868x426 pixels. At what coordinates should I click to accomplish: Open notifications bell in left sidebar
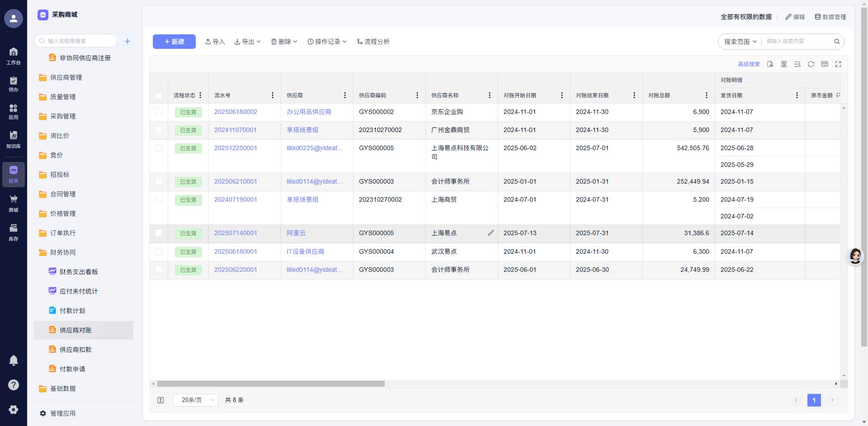pyautogui.click(x=14, y=360)
